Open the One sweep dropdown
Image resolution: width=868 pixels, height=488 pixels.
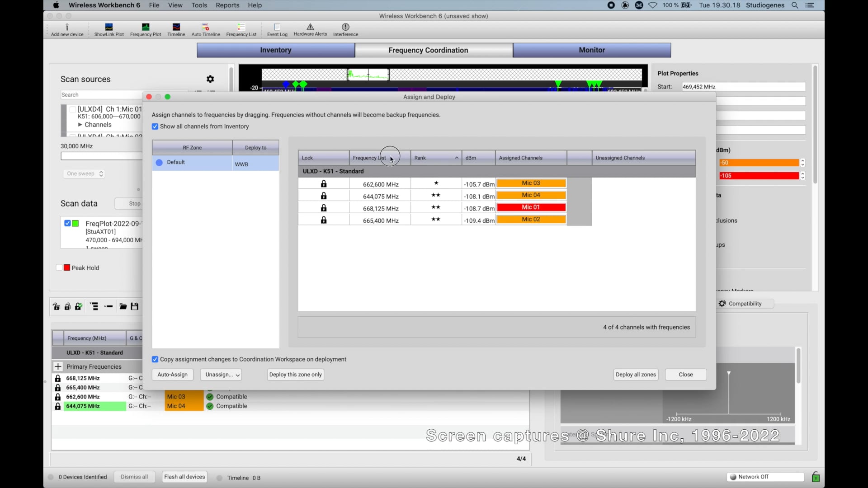84,174
